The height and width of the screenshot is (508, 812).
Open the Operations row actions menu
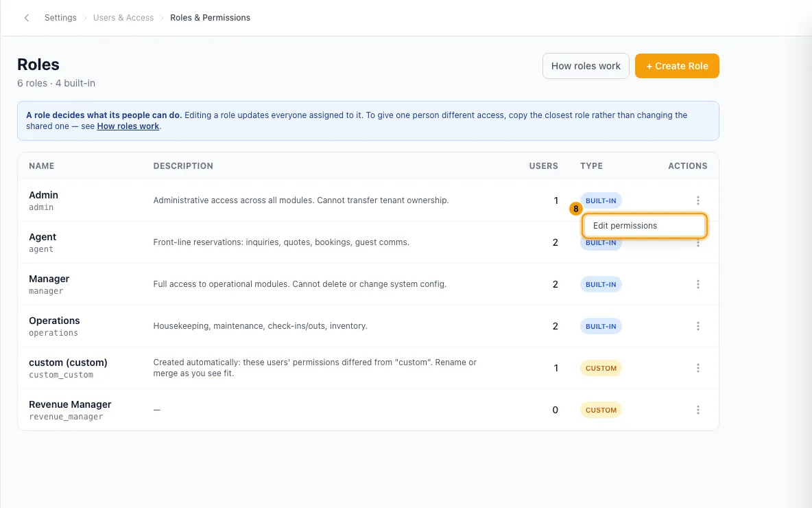coord(697,327)
